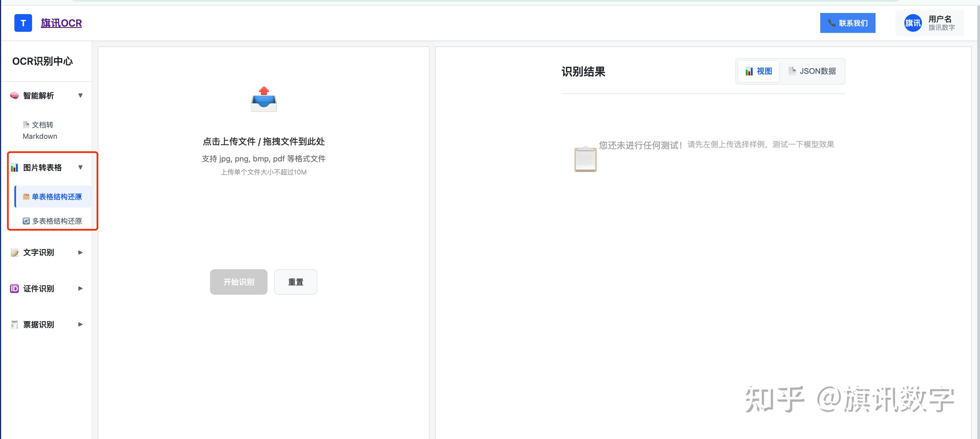Open 文档转 Markdown menu item

point(40,130)
